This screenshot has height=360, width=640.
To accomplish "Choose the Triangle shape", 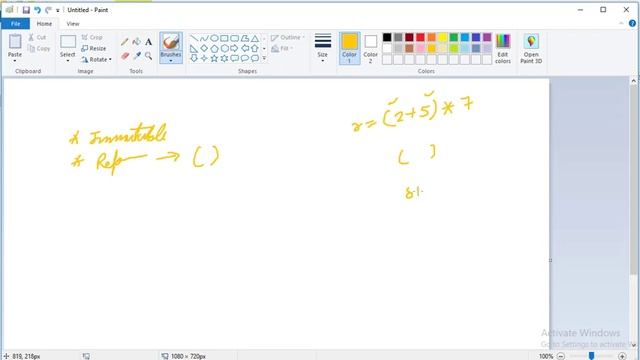I will click(255, 38).
